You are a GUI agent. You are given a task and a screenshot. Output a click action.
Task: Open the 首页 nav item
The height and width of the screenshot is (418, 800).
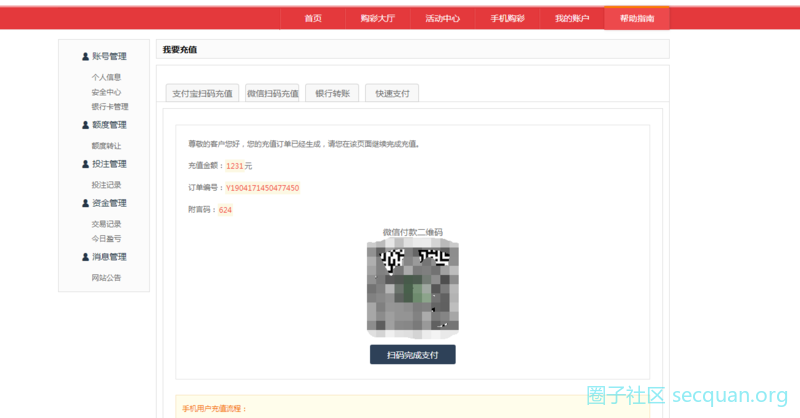coord(313,19)
